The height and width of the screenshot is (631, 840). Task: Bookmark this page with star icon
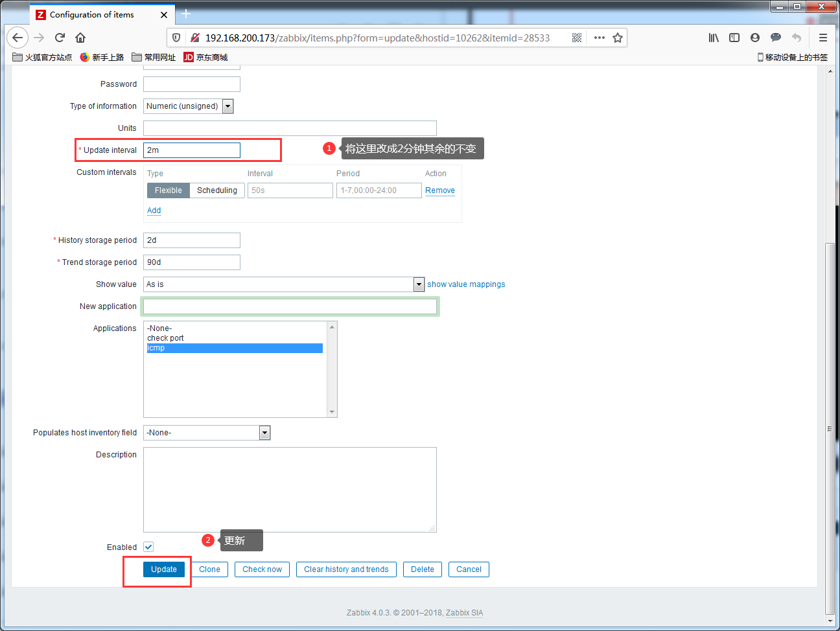coord(618,38)
